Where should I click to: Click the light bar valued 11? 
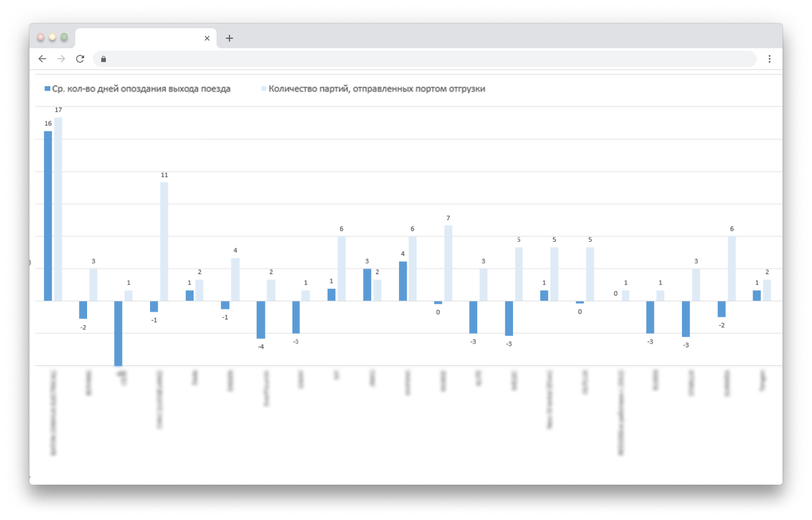[x=164, y=241]
